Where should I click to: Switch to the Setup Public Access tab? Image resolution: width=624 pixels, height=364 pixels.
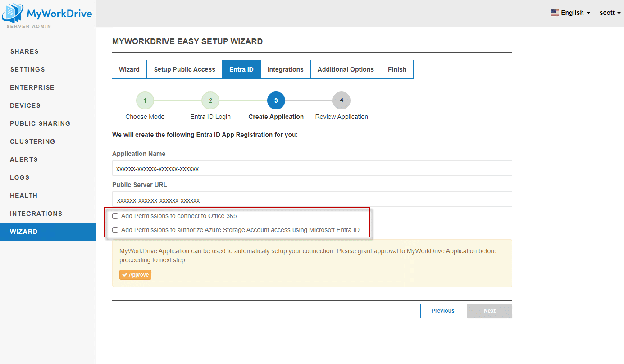click(184, 69)
